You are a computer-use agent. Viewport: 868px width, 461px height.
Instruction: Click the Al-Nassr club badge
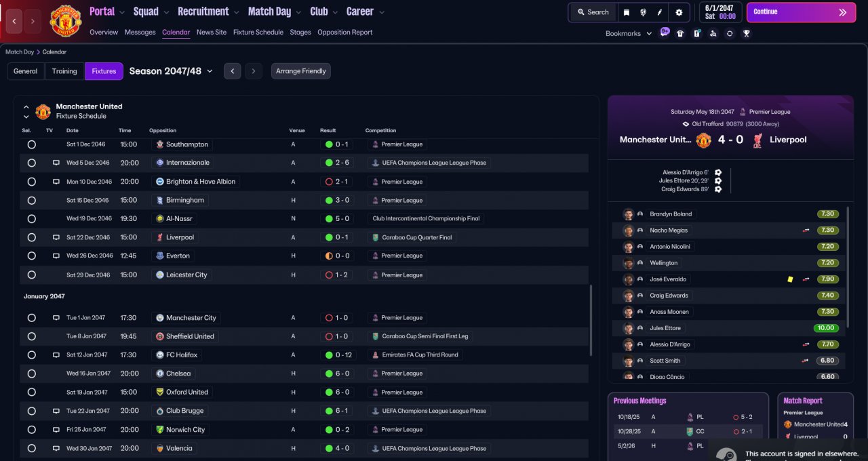click(x=160, y=219)
